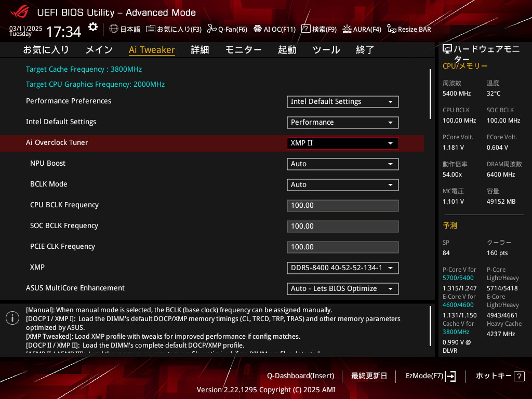Select the Ai Tweaker tab

(x=152, y=50)
